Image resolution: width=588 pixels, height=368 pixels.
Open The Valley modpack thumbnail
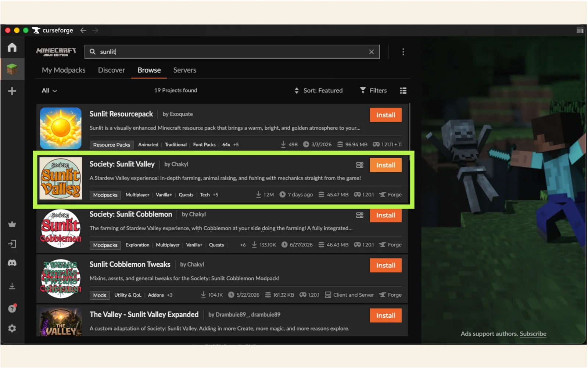61,322
